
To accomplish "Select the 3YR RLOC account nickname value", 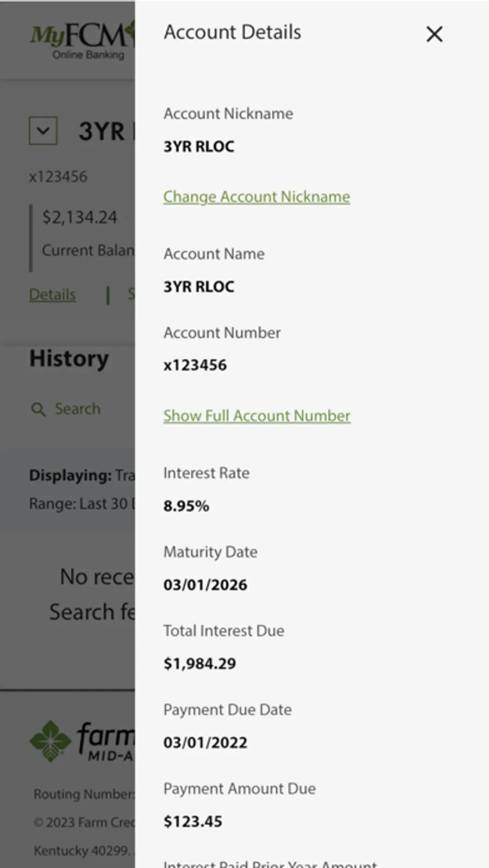I will click(x=199, y=146).
